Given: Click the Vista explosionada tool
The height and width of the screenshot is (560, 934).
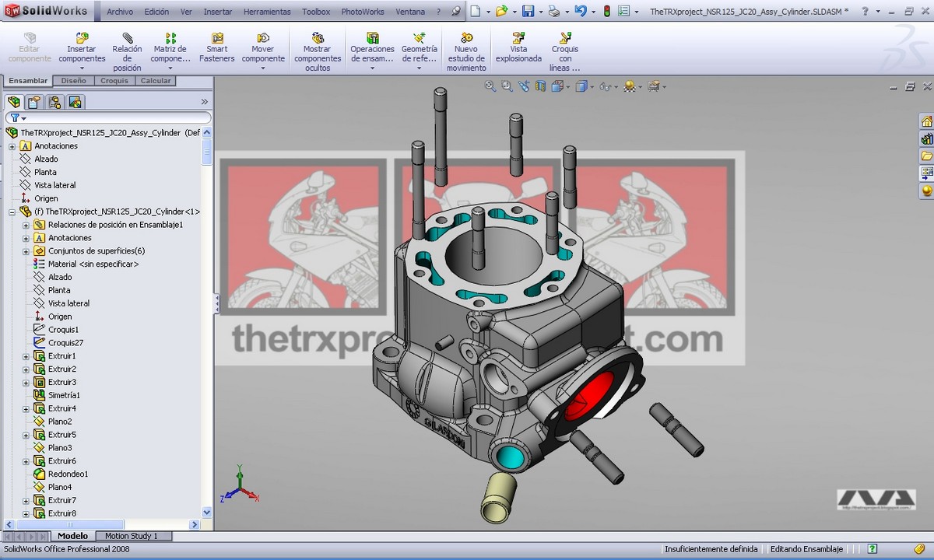Looking at the screenshot, I should click(518, 47).
